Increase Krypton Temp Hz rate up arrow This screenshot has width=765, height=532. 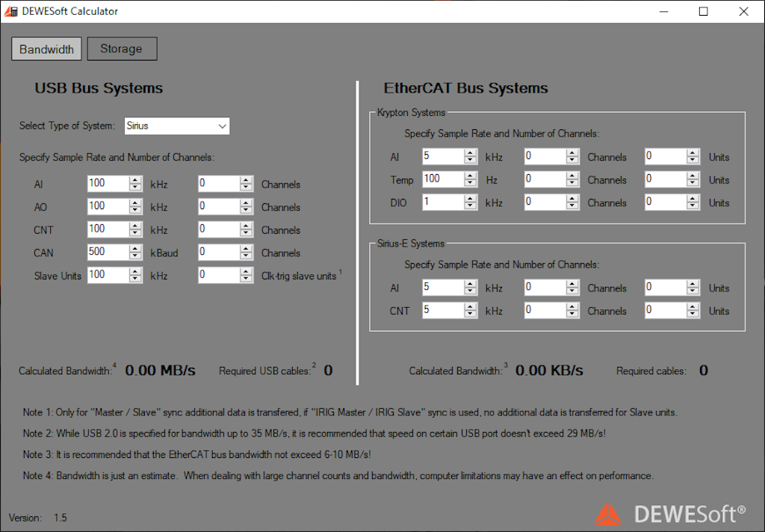pyautogui.click(x=471, y=176)
